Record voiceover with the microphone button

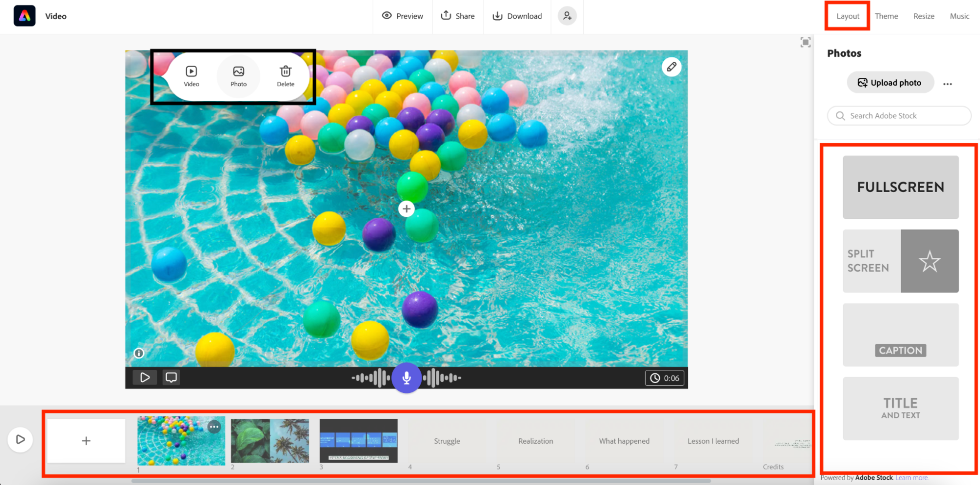click(x=406, y=378)
